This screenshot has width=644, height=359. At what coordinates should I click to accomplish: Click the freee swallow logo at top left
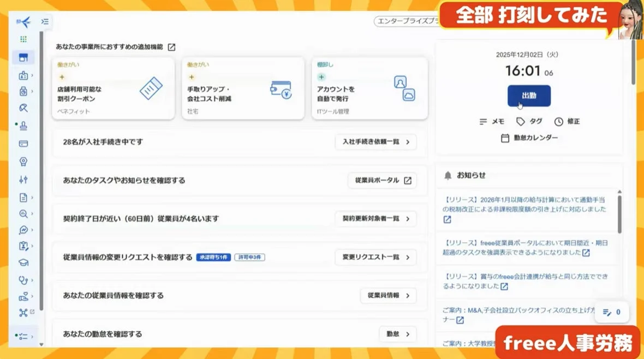[23, 22]
